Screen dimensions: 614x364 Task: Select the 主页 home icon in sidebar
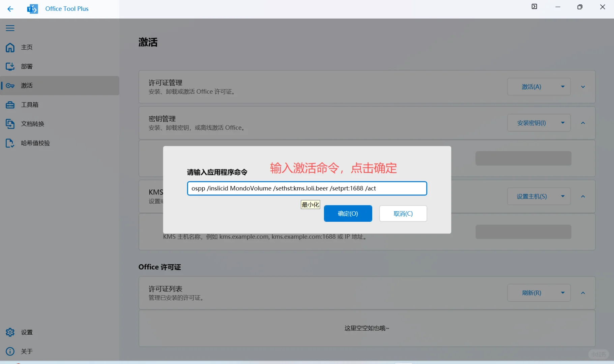click(x=10, y=48)
